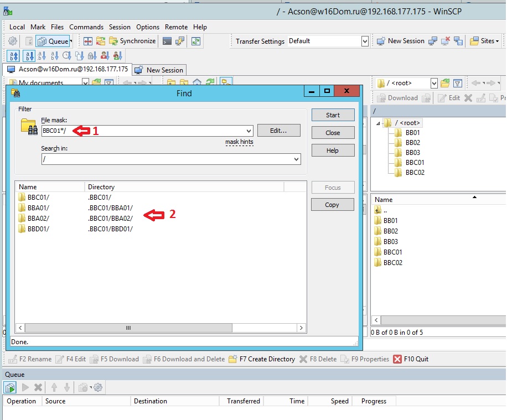Image resolution: width=507 pixels, height=420 pixels.
Task: Toggle the first ascending sort button
Action: pos(14,55)
